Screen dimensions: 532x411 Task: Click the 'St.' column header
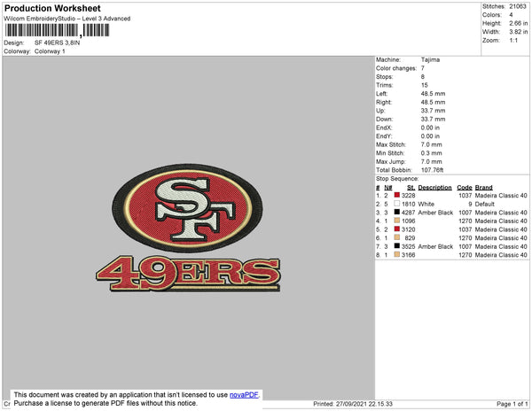(411, 188)
